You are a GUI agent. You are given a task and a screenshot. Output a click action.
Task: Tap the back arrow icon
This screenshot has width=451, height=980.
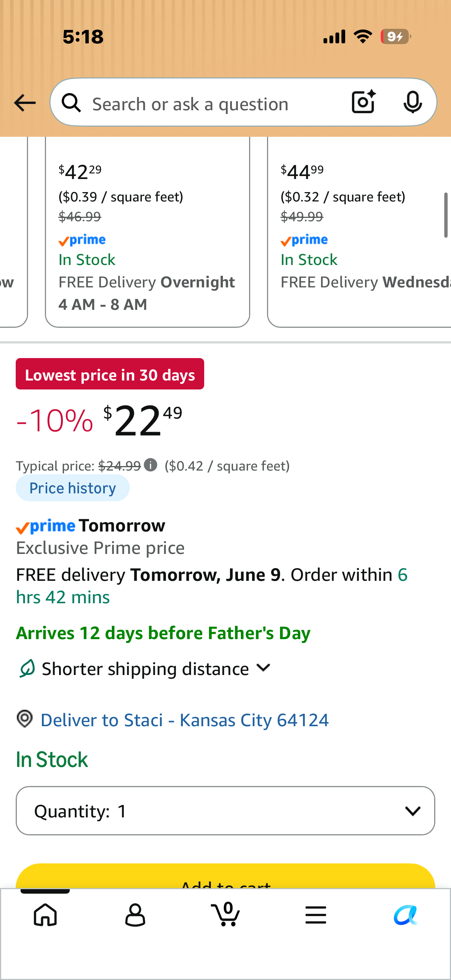(25, 103)
